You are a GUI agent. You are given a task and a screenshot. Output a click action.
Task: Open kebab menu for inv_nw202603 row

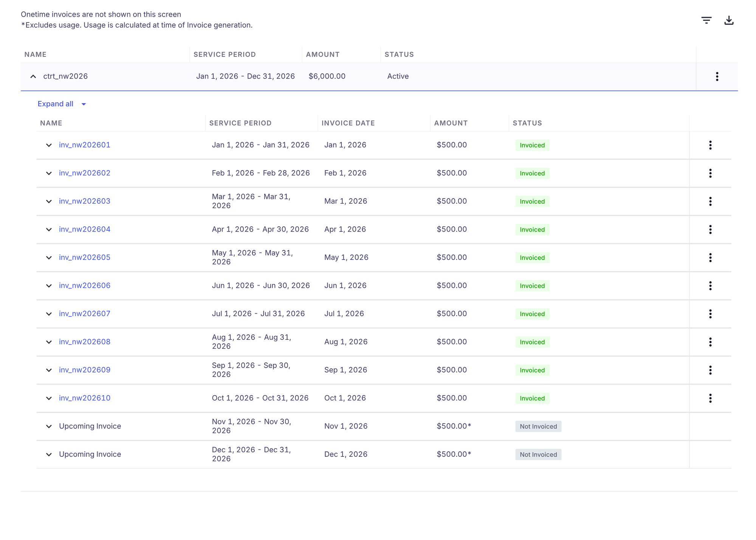tap(710, 201)
